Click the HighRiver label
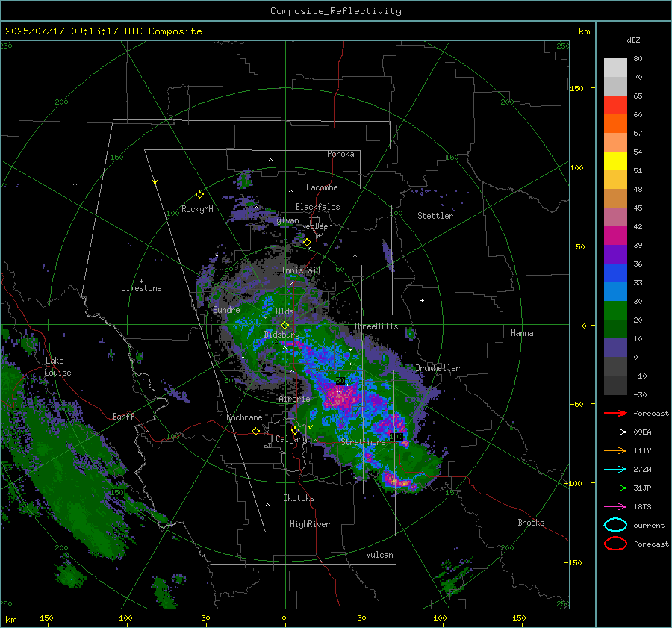The width and height of the screenshot is (672, 628). click(x=310, y=524)
